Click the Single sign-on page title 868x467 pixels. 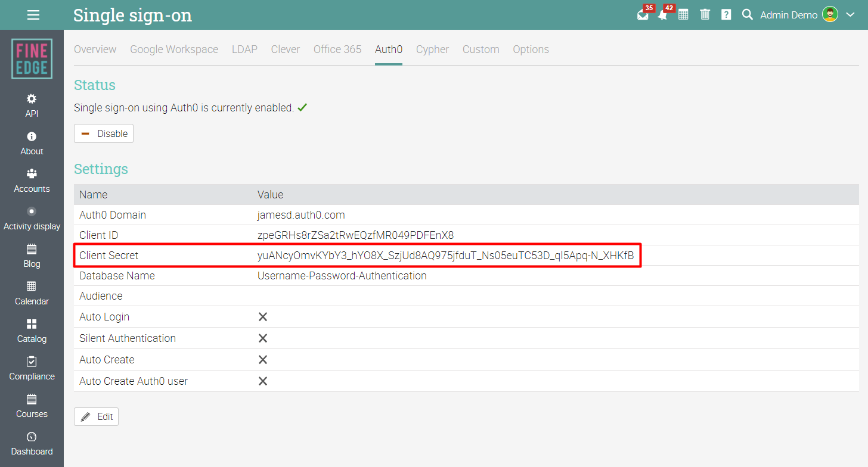tap(132, 15)
